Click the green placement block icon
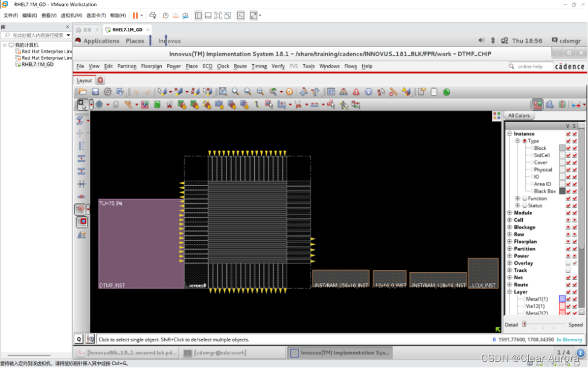588x368 pixels. pos(157,105)
